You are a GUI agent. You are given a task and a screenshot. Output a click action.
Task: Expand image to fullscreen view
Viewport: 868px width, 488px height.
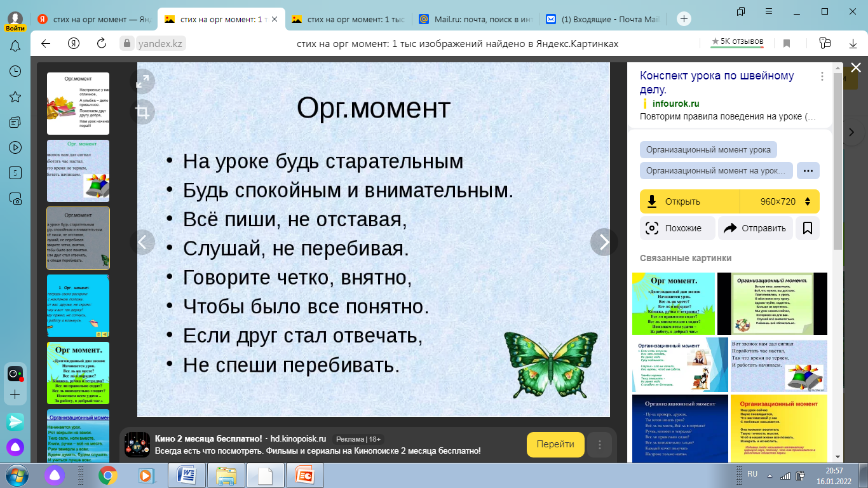[142, 81]
